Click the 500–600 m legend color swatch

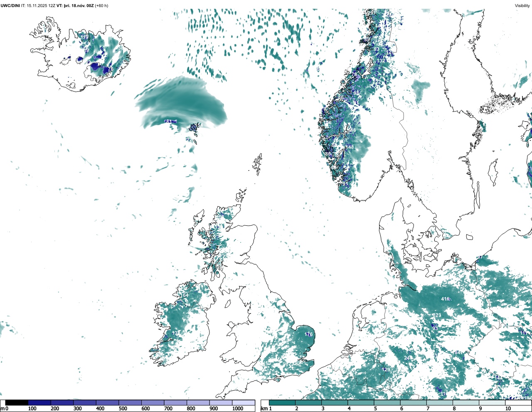(130, 402)
